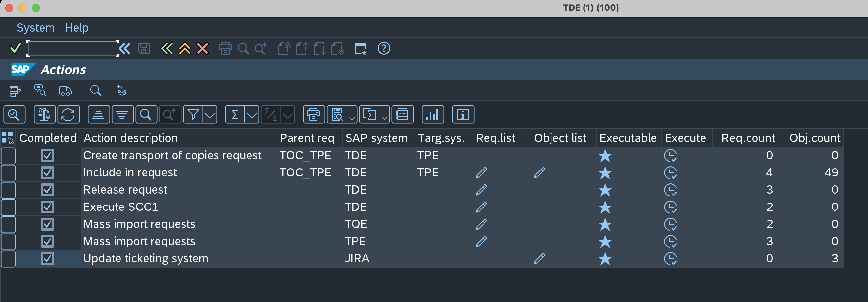Click the Sigma Total icon
Screen dimensions: 868x302
235,115
